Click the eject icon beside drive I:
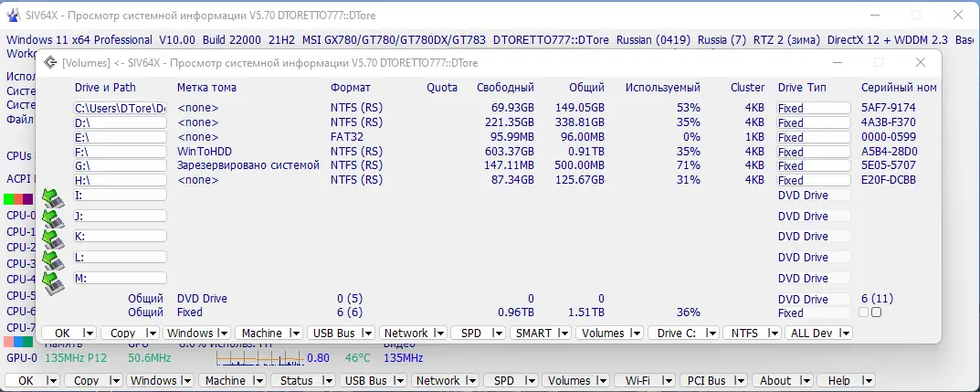 53,198
